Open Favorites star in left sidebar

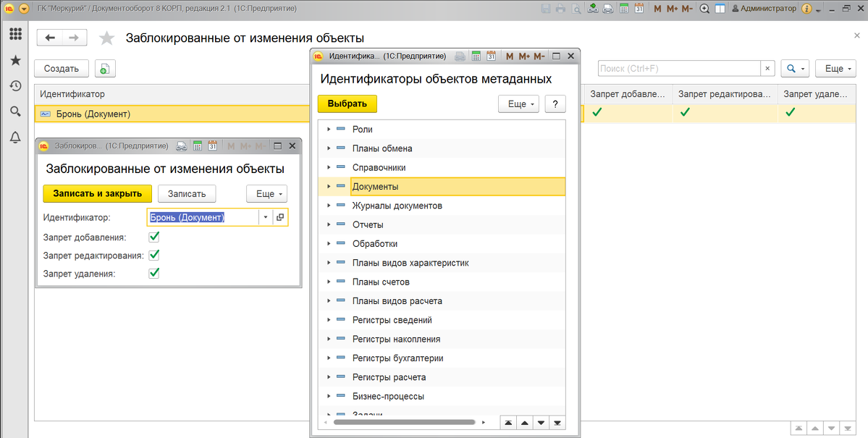pyautogui.click(x=15, y=60)
